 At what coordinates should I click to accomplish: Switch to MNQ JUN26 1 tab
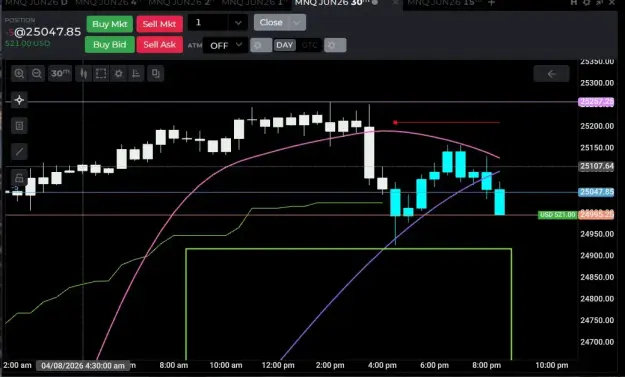coord(254,3)
